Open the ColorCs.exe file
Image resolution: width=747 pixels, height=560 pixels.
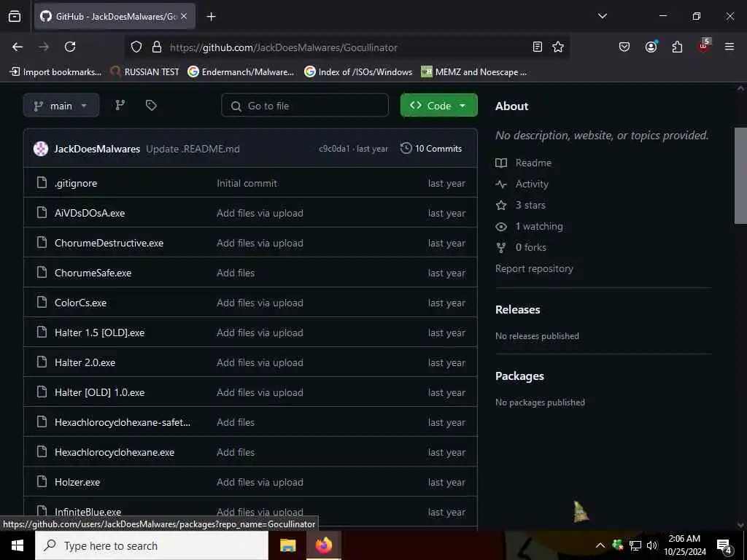pyautogui.click(x=80, y=303)
